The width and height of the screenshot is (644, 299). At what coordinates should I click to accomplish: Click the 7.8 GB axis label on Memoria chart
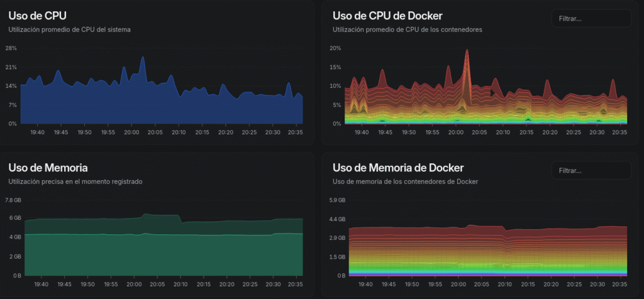[x=13, y=200]
